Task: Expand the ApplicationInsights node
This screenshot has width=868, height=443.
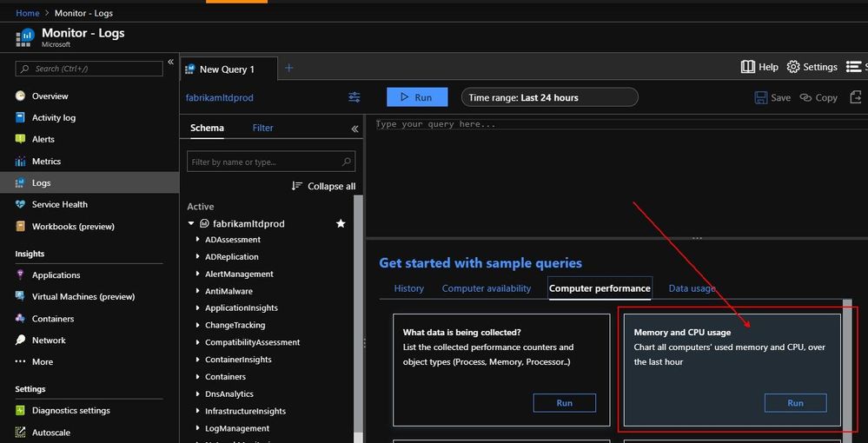Action: tap(198, 307)
